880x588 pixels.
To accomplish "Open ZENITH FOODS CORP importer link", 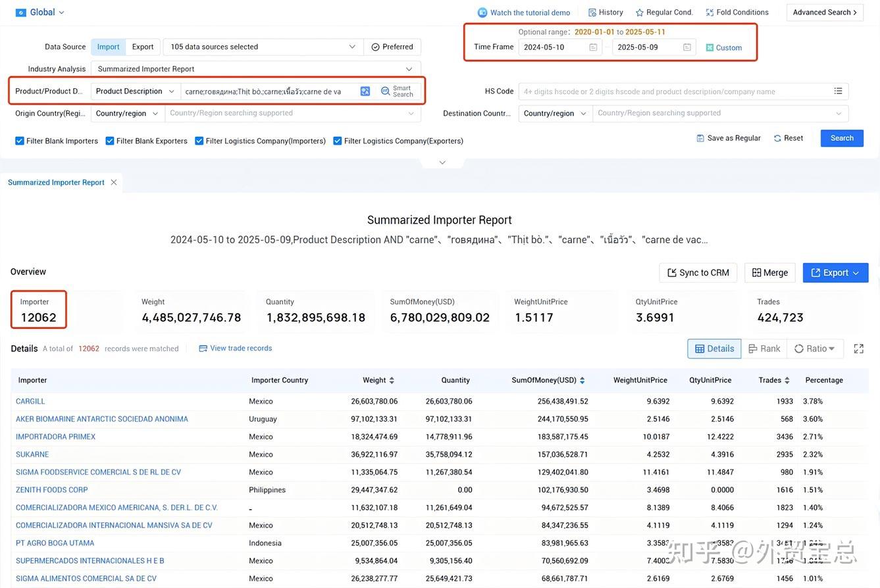I will click(52, 490).
